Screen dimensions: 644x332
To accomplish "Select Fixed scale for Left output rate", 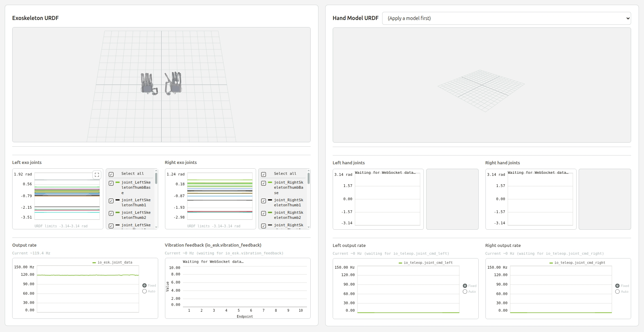I will tap(465, 286).
